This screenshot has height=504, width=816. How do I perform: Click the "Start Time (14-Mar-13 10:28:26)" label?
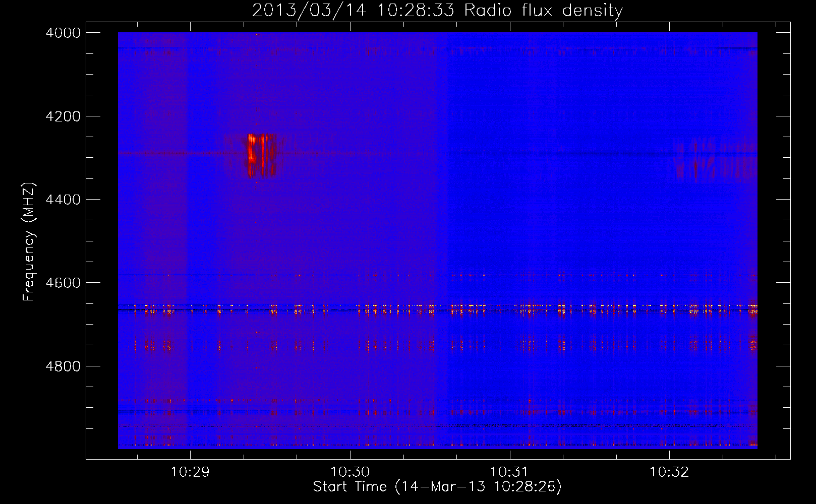pos(437,487)
